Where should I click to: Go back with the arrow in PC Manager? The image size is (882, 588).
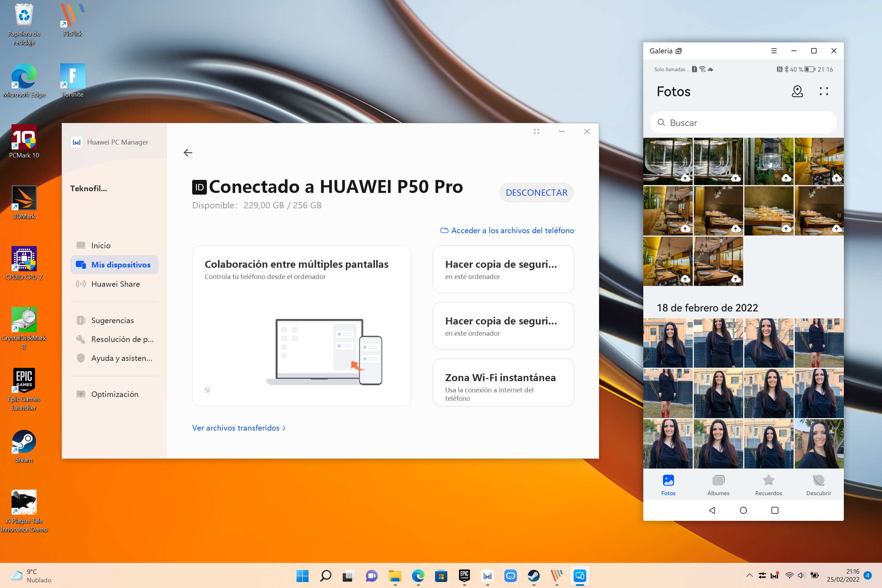(188, 153)
